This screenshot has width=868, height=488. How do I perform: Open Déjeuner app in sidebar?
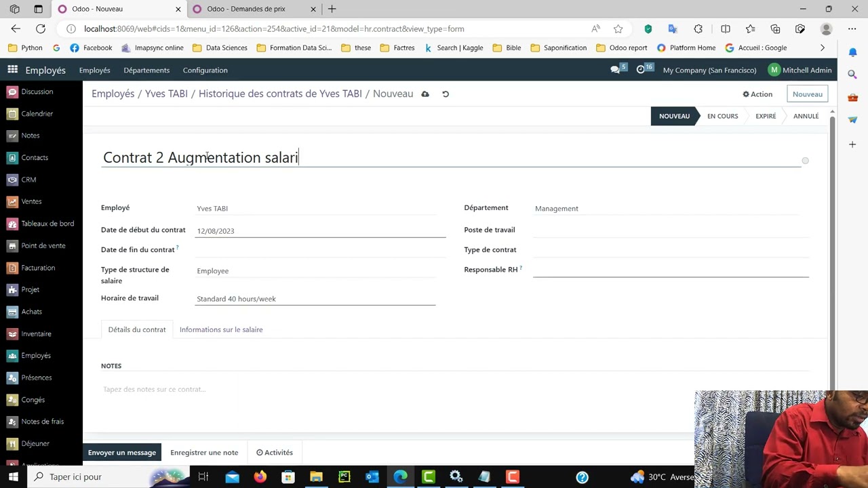point(28,443)
